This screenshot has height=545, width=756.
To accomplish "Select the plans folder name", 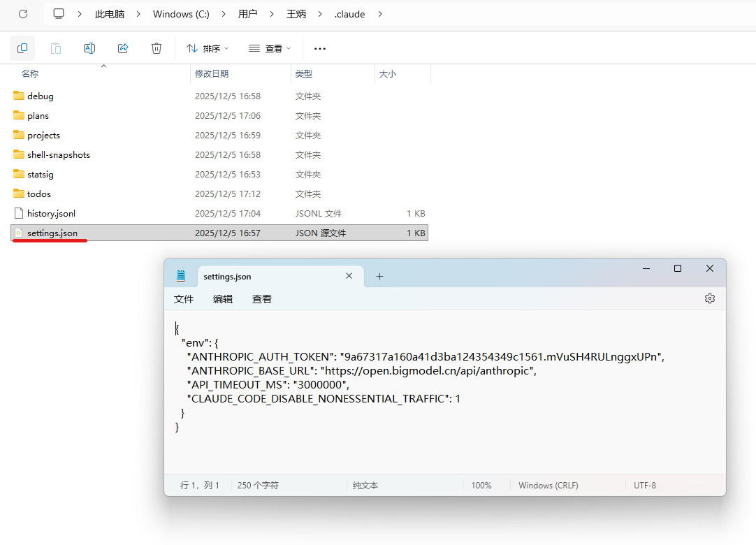I will [x=38, y=116].
